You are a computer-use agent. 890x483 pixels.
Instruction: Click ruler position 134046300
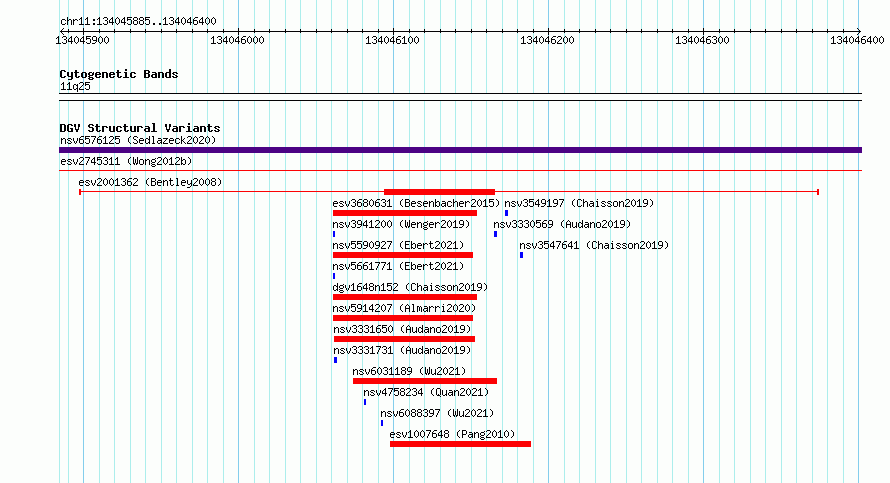tap(703, 40)
